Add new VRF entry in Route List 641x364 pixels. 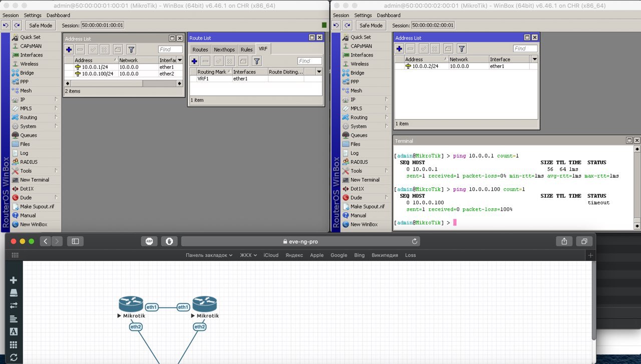click(194, 61)
